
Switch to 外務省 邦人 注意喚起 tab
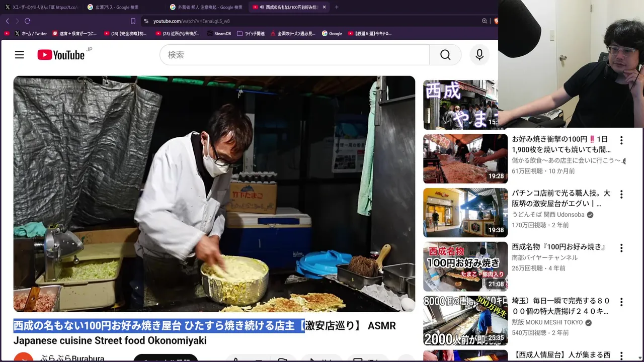[207, 7]
